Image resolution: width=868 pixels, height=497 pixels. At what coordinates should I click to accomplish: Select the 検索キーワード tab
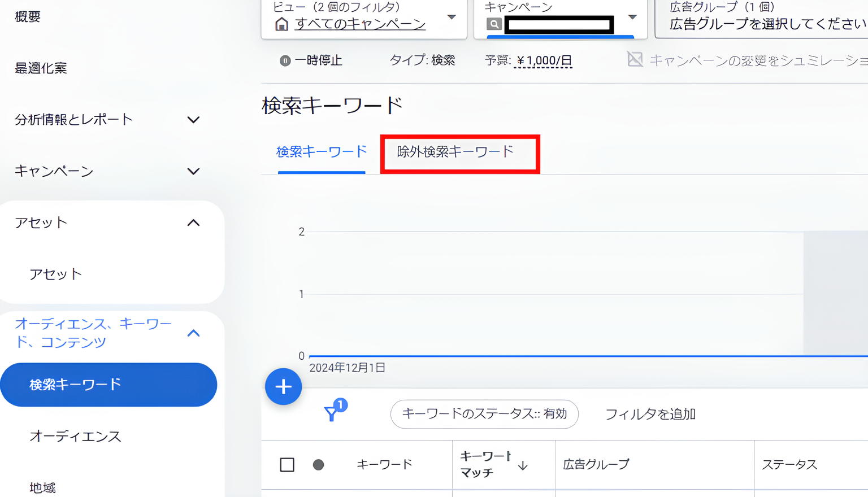[x=321, y=152]
